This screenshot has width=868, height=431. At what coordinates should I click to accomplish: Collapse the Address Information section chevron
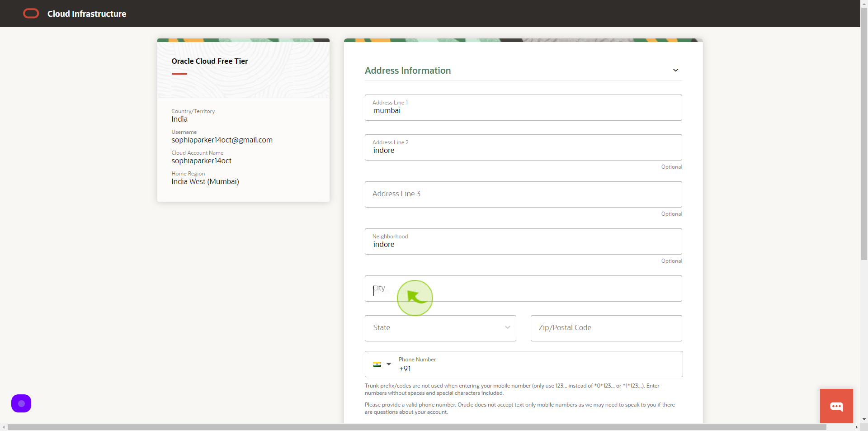[x=675, y=70]
